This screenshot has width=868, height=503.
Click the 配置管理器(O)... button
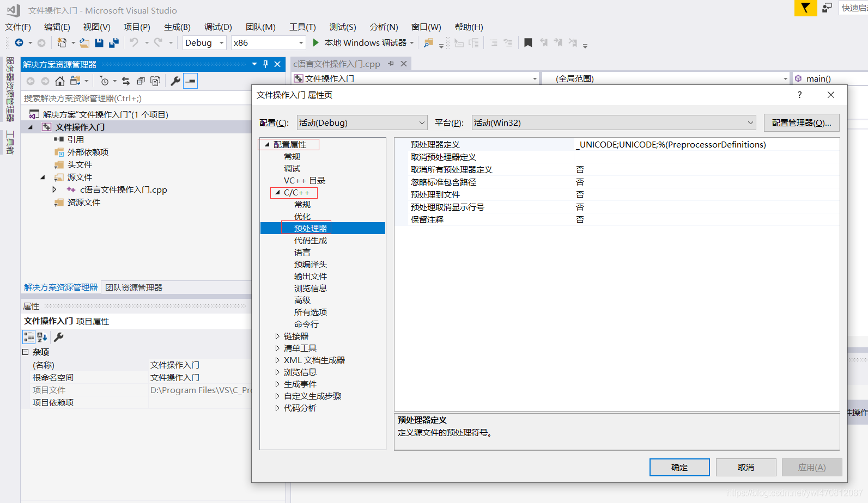click(x=802, y=122)
